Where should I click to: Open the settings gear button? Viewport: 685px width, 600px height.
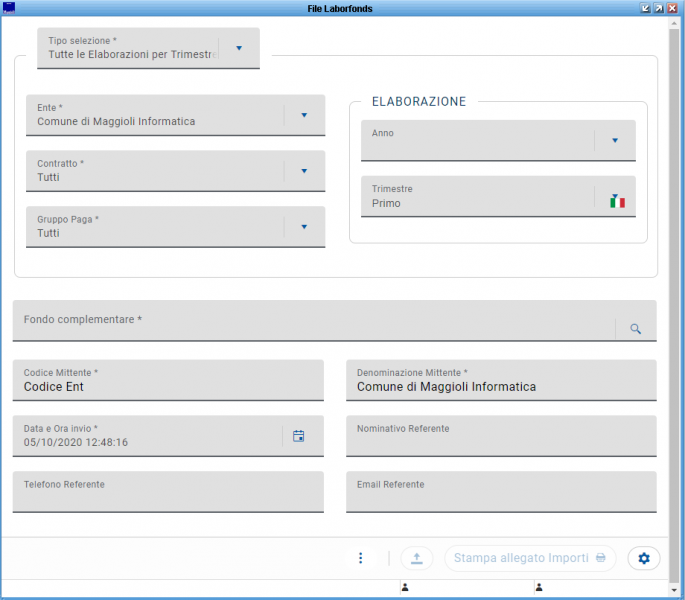click(x=644, y=558)
